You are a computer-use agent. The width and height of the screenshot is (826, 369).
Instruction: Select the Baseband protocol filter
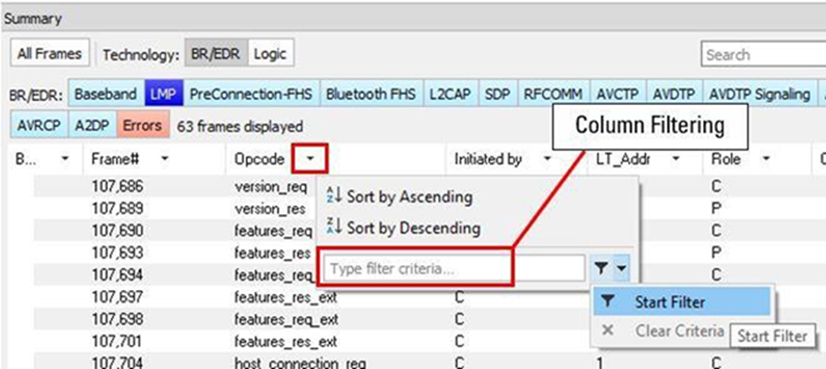coord(105,94)
